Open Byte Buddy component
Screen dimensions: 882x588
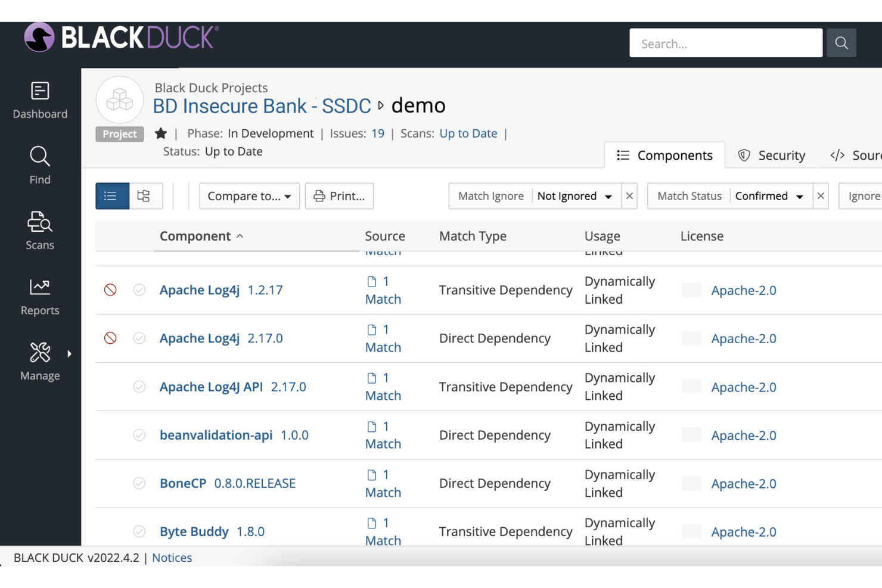coord(194,531)
